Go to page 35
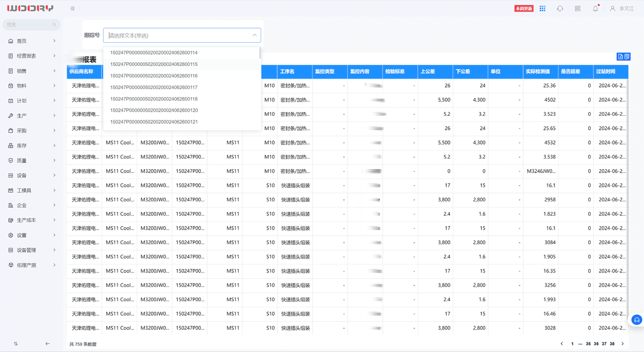The image size is (644, 352). coord(588,344)
